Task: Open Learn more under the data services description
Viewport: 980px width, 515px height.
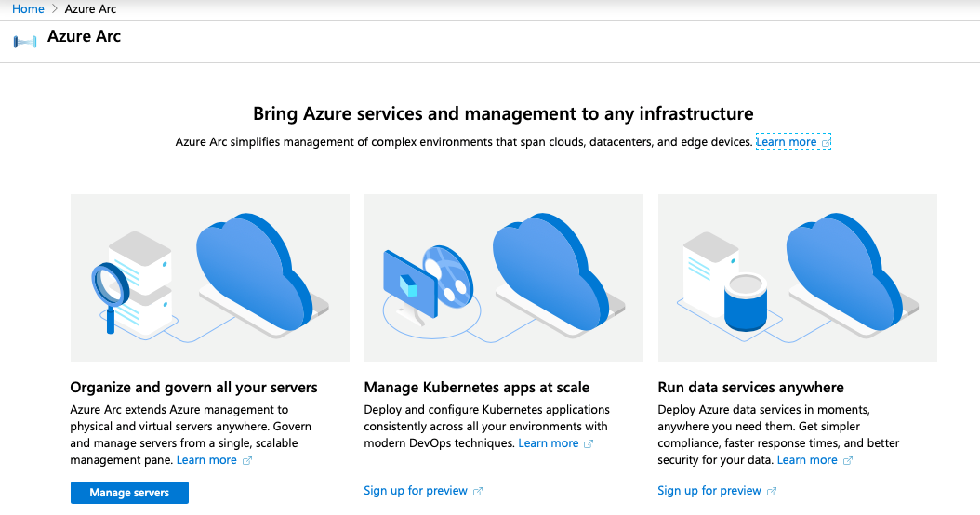Action: tap(807, 460)
